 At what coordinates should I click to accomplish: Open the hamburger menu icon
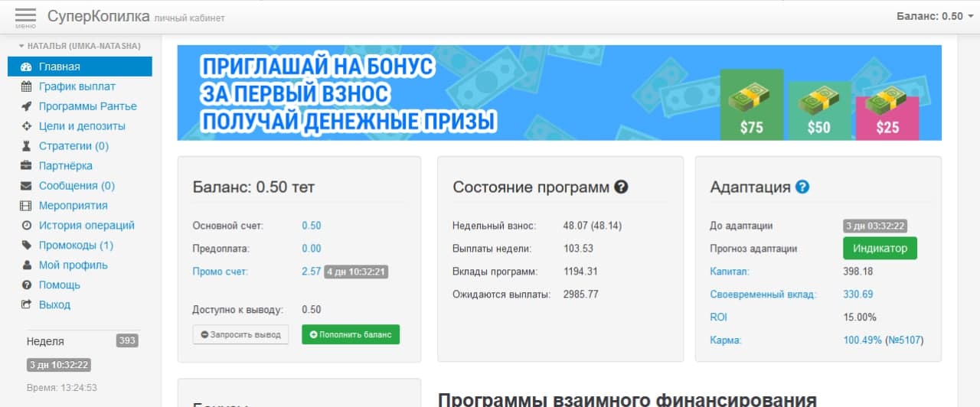click(x=25, y=17)
